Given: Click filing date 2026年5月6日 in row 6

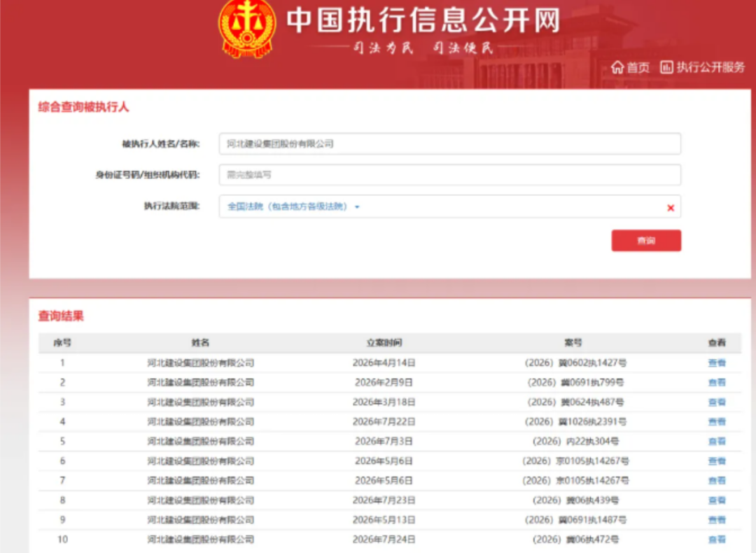Looking at the screenshot, I should coord(384,461).
